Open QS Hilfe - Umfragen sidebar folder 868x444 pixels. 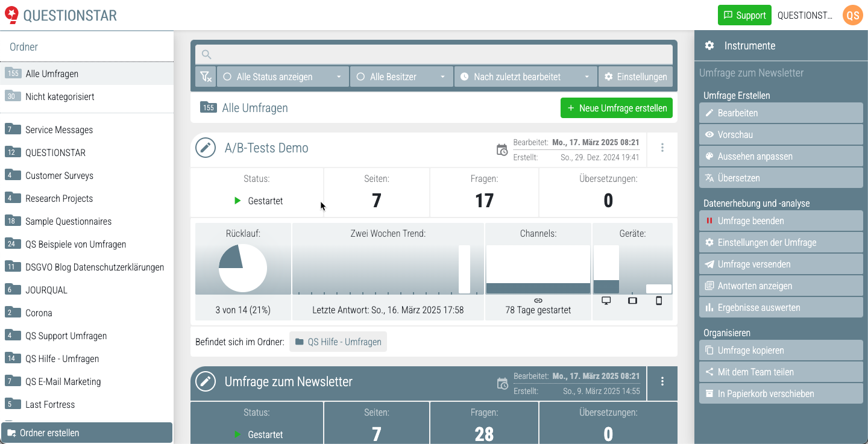pos(87,358)
